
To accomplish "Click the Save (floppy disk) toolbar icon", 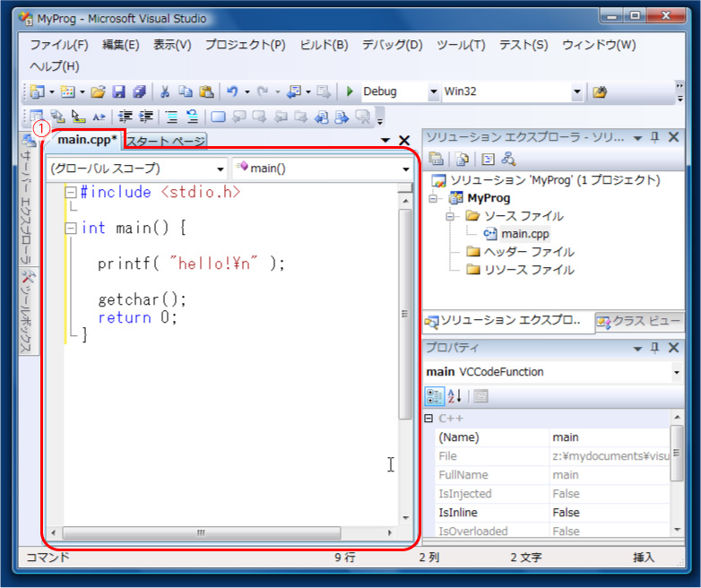I will click(118, 91).
